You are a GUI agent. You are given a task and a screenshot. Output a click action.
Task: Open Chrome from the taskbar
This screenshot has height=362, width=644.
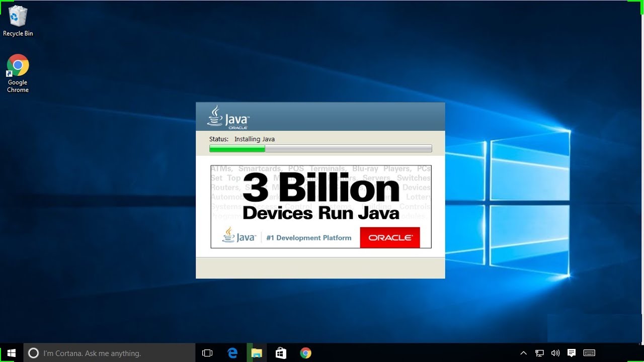[x=305, y=353]
